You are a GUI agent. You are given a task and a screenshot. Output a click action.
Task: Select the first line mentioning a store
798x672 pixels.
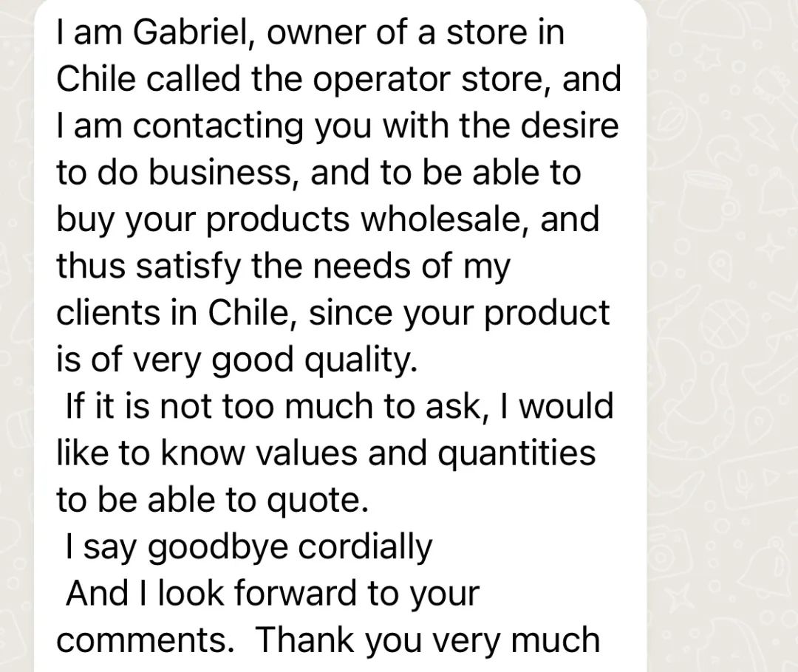click(310, 32)
